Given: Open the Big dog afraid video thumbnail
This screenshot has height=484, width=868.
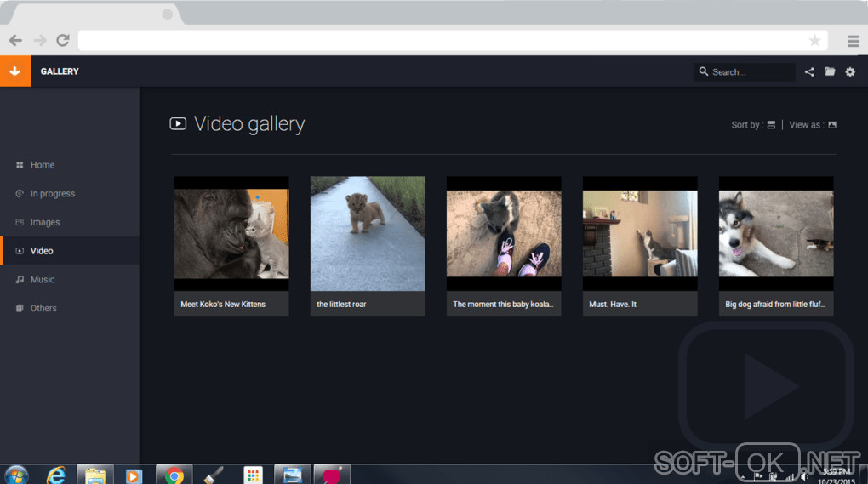Looking at the screenshot, I should click(x=776, y=233).
